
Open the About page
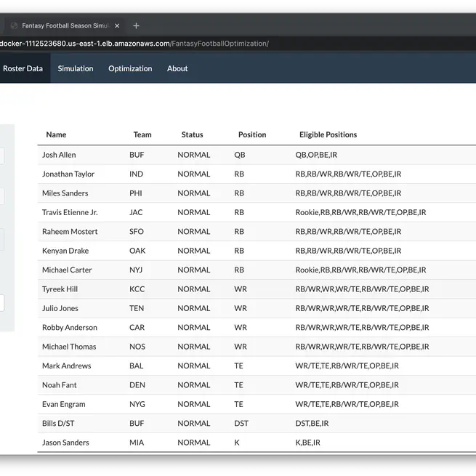177,68
